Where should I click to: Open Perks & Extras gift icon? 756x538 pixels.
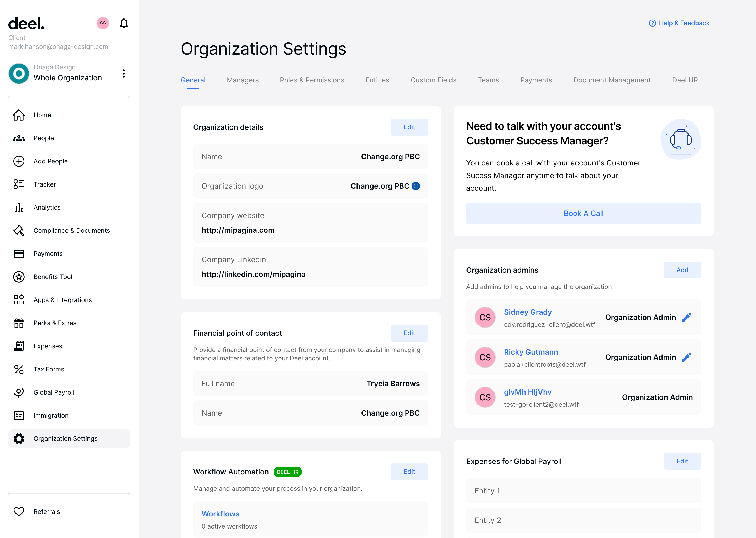[19, 323]
